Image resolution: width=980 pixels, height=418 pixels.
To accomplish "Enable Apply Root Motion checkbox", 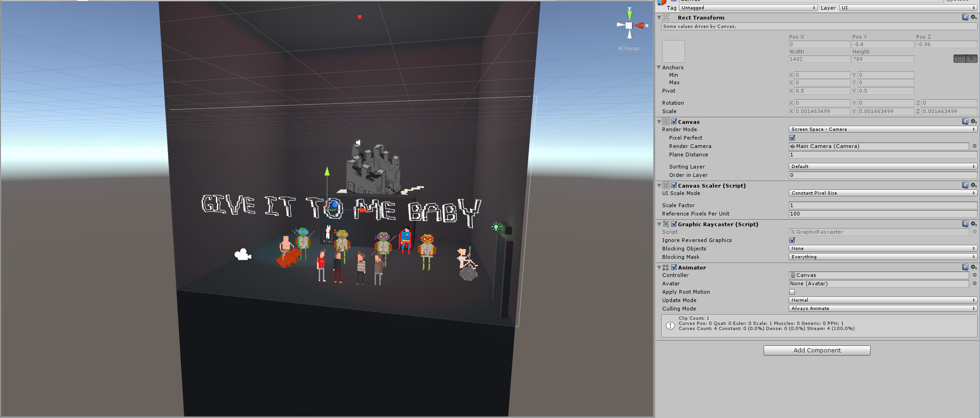I will point(792,292).
